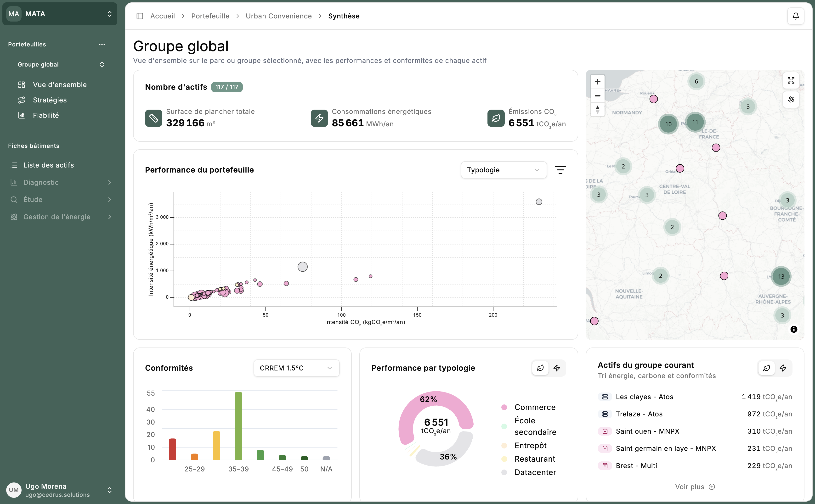Toggle sidebar panel icon next to Accueil
Screen dimensions: 815x504
140,16
